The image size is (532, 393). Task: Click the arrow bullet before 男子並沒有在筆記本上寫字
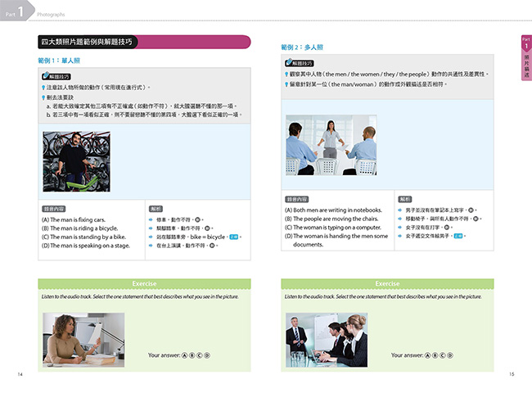[400, 210]
